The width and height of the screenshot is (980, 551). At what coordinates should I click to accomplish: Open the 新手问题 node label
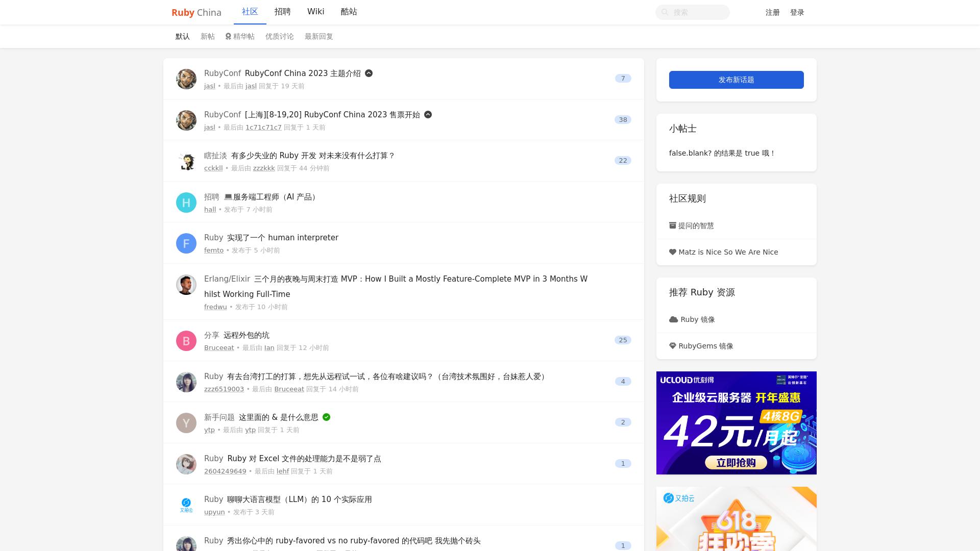click(219, 417)
